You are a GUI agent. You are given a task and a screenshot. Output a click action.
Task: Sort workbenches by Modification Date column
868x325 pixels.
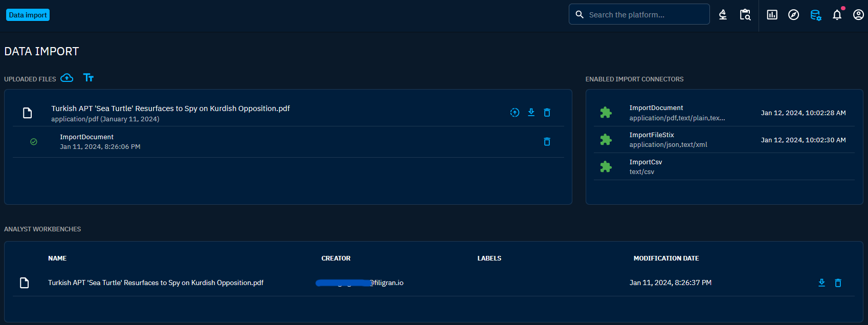point(666,258)
